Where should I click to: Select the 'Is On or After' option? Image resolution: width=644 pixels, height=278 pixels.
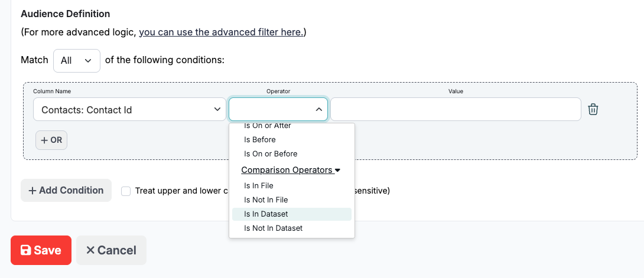(x=268, y=126)
